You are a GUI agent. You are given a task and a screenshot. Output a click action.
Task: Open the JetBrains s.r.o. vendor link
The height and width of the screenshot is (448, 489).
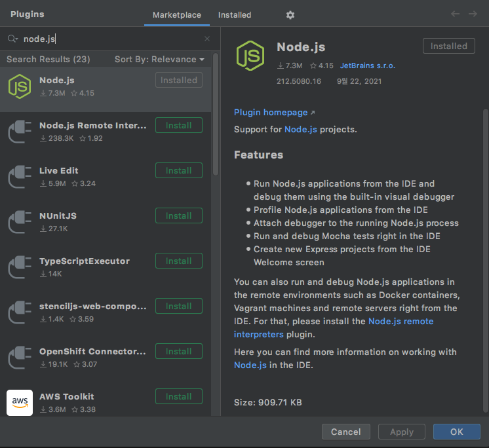[367, 65]
